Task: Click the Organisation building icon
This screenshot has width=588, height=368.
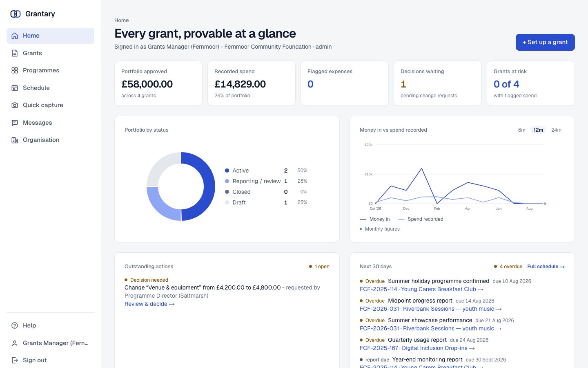Action: (15, 140)
